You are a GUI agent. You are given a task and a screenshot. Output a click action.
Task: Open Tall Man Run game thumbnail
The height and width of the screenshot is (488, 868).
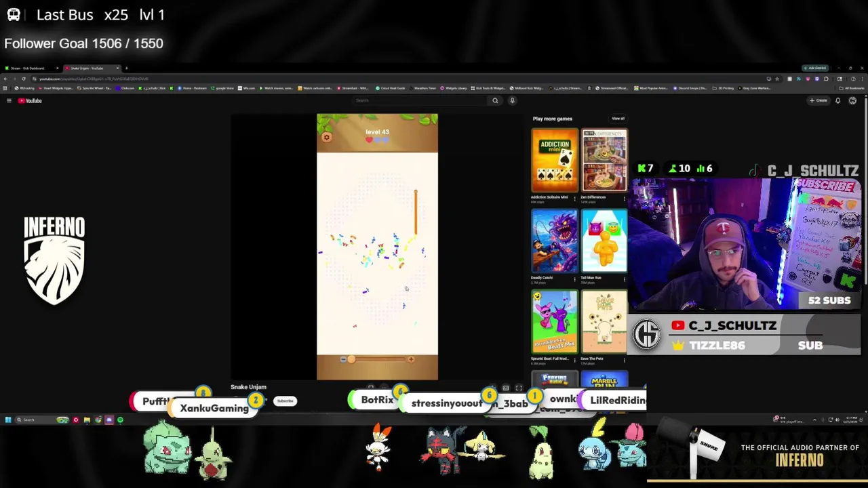click(x=604, y=241)
